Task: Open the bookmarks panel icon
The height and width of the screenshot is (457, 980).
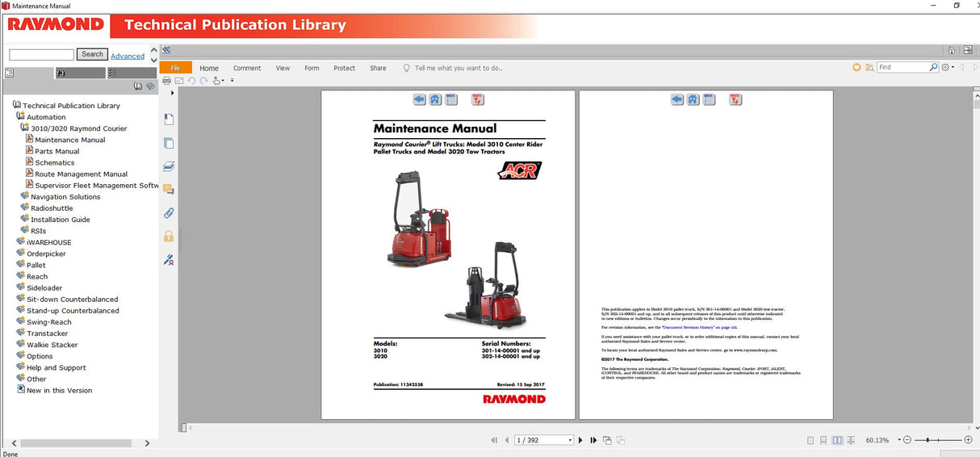Action: 169,119
